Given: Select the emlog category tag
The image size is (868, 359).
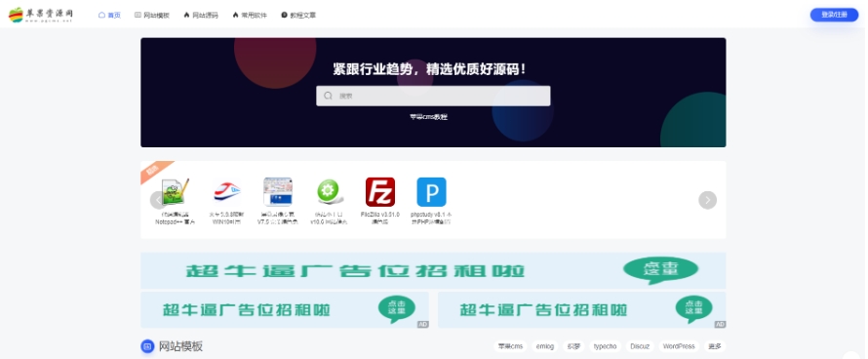Looking at the screenshot, I should click(x=545, y=346).
